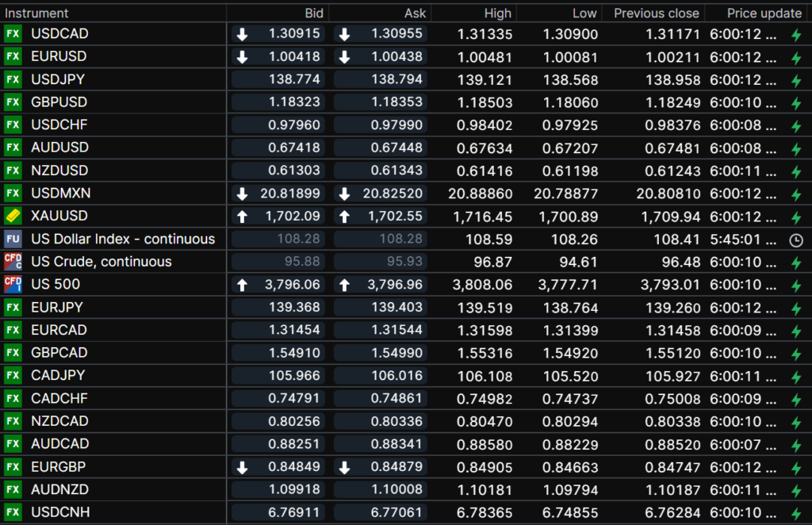Sort by the Bid column header
The height and width of the screenshot is (525, 812).
[x=314, y=13]
